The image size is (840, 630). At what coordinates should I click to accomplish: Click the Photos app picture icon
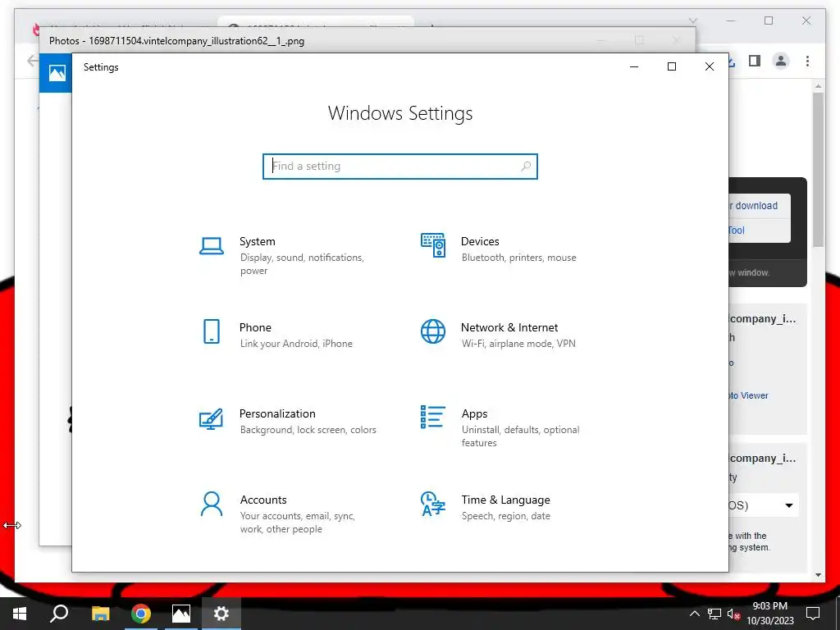57,73
